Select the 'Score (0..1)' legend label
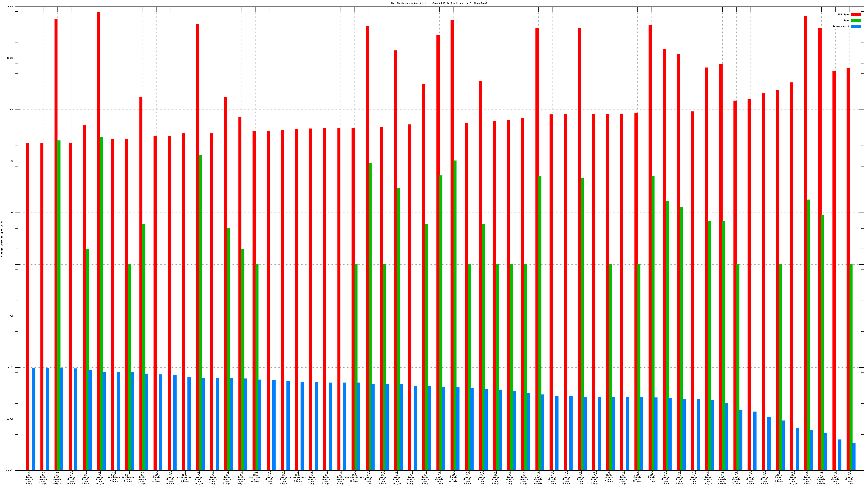The width and height of the screenshot is (868, 488). [x=841, y=26]
